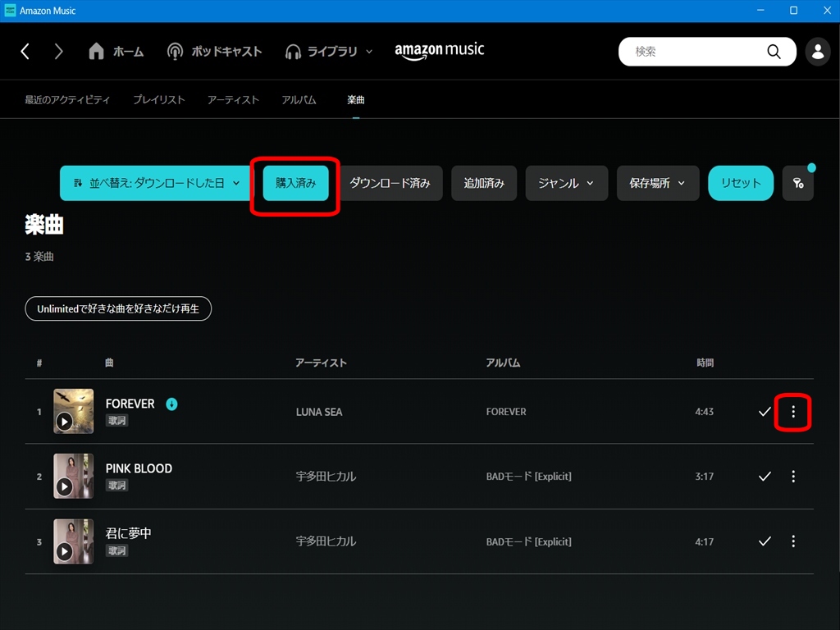The width and height of the screenshot is (840, 630).
Task: Show 歌詞 lyrics badge for 君に夢中
Action: click(x=116, y=550)
